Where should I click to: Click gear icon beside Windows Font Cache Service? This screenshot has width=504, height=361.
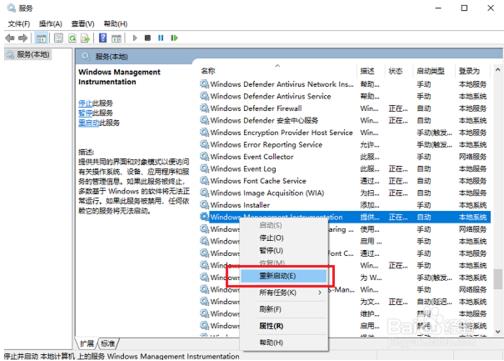(x=204, y=180)
